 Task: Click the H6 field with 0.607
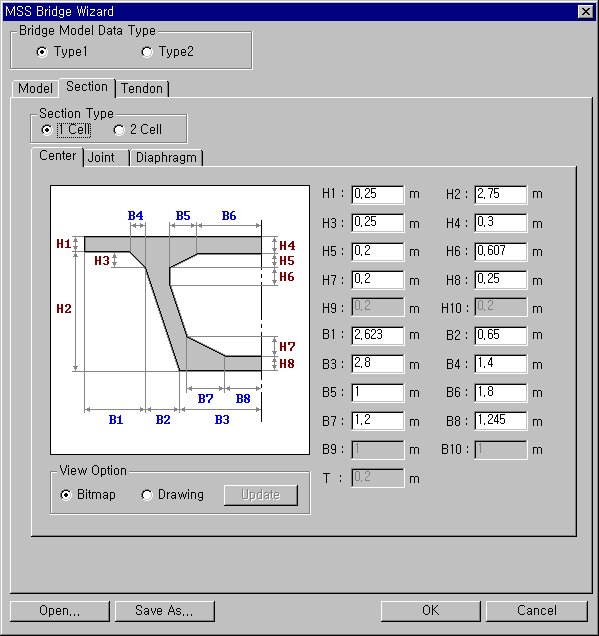[x=501, y=251]
